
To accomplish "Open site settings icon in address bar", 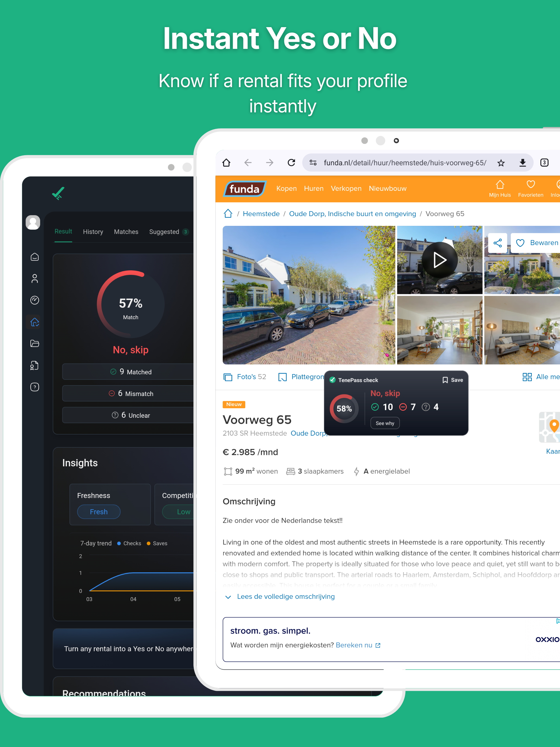I will 313,163.
